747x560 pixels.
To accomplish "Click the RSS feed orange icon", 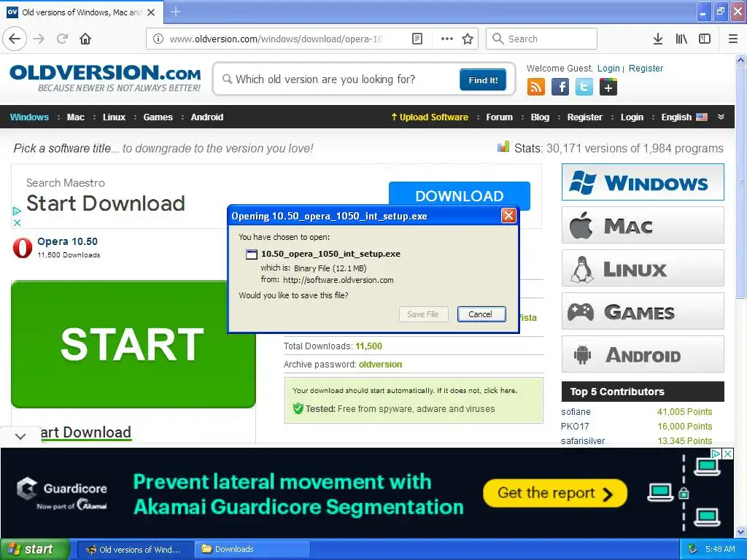I will (x=536, y=87).
